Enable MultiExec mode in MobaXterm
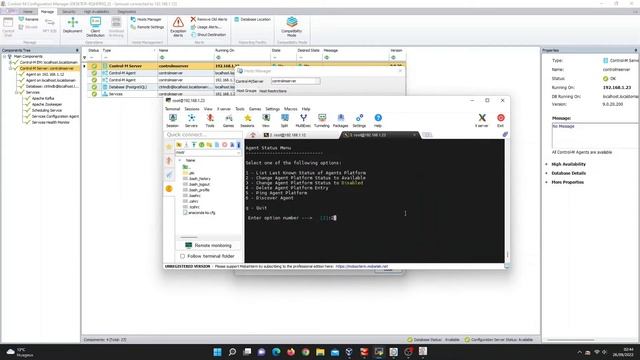Image resolution: width=640 pixels, height=360 pixels. pos(303,120)
